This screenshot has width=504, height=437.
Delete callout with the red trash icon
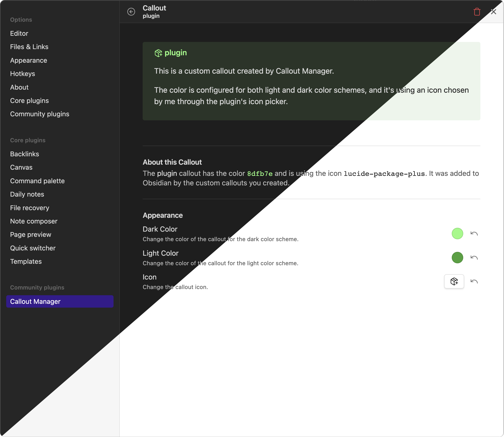(x=477, y=12)
